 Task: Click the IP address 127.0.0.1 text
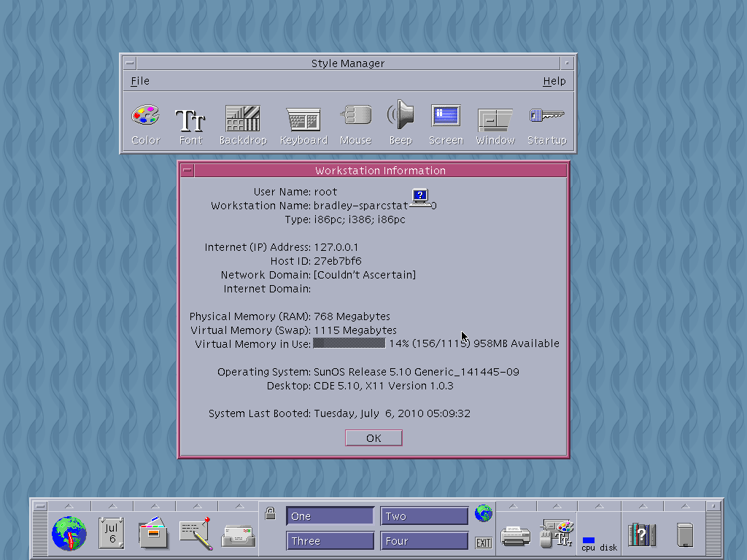336,247
